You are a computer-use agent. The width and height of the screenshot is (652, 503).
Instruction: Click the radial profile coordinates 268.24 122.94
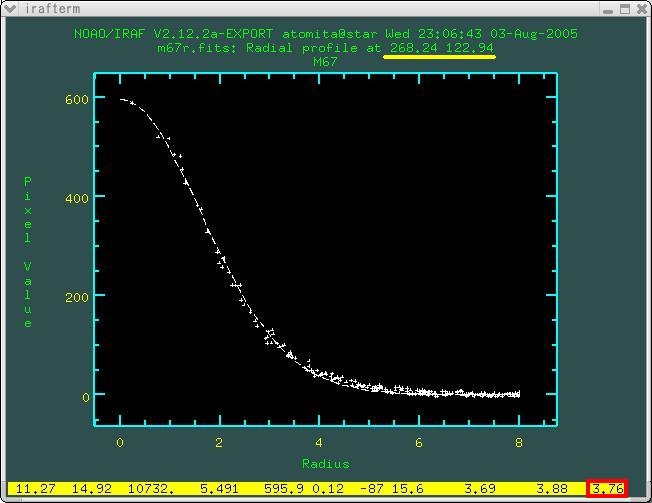(x=441, y=48)
